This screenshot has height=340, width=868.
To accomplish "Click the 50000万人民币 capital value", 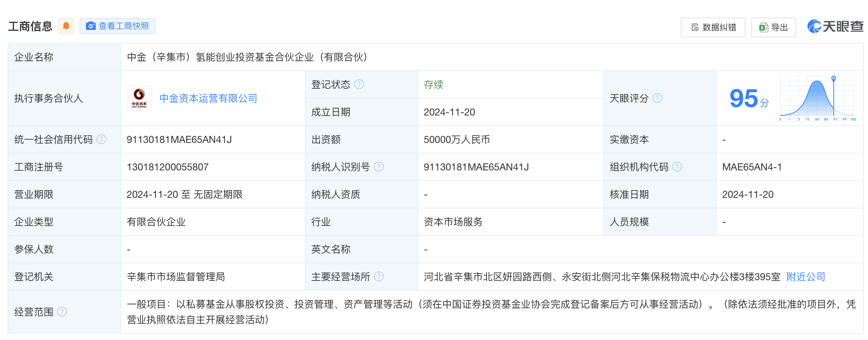I will (457, 139).
